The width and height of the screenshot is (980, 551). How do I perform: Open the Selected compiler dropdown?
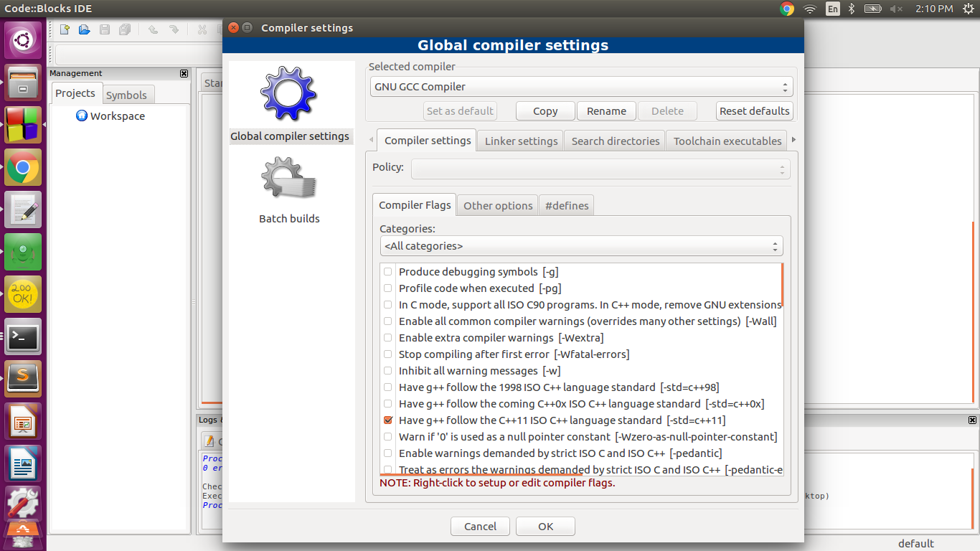click(x=580, y=87)
